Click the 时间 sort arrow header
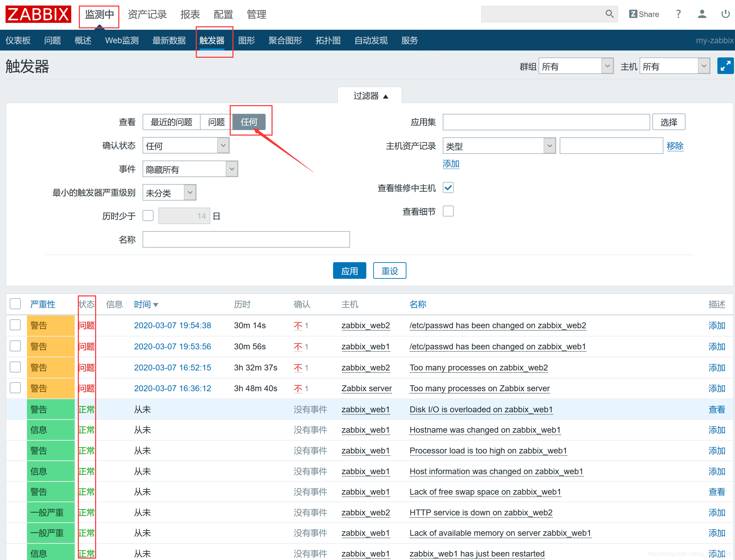This screenshot has height=560, width=735. 146,304
